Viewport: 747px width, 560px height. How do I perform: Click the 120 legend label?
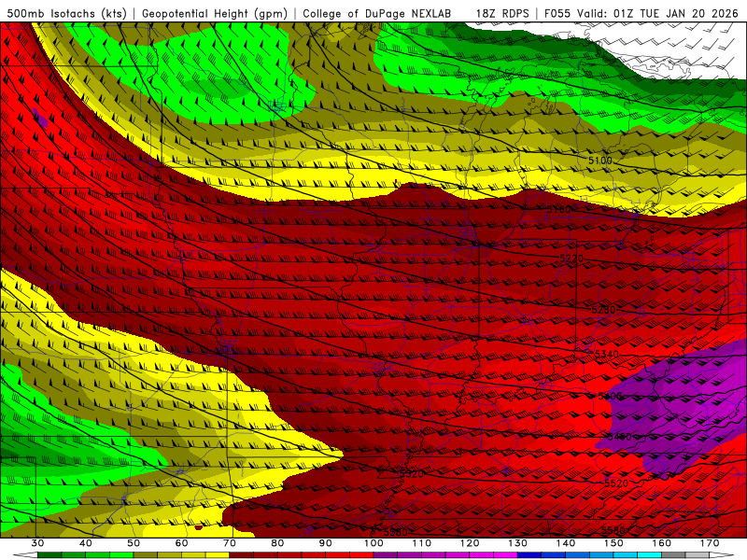coord(470,543)
